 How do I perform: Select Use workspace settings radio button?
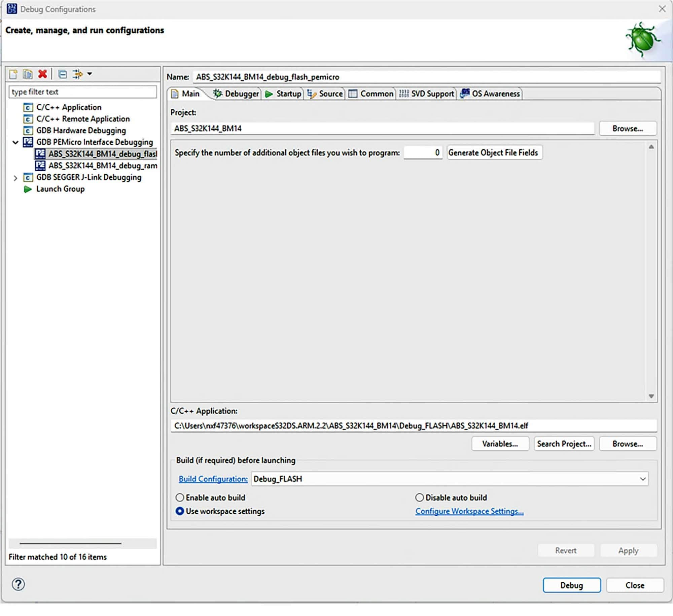[x=180, y=511]
